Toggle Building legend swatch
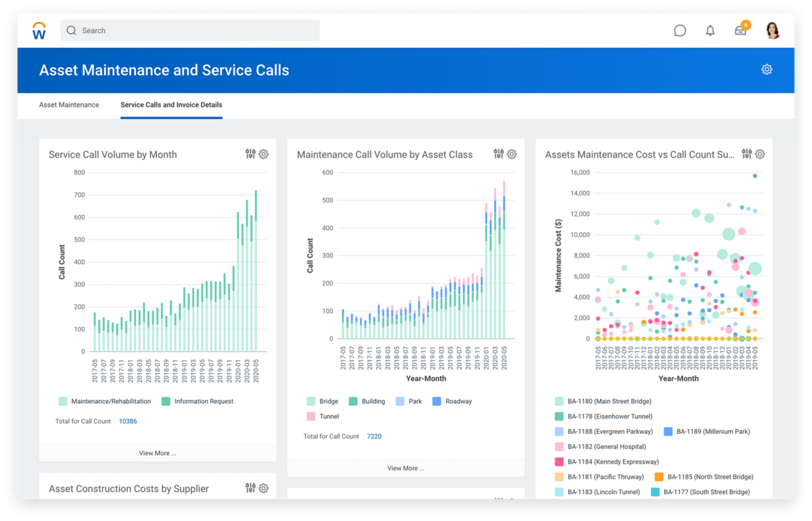812x521 pixels. [x=353, y=401]
